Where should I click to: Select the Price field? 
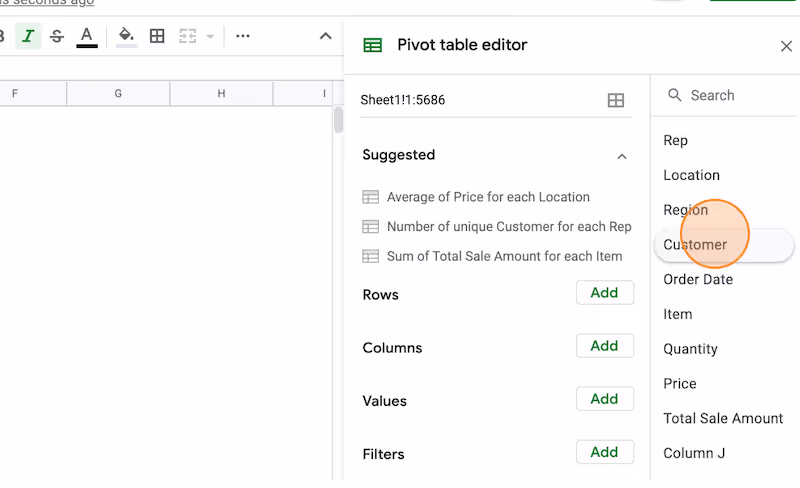click(680, 383)
